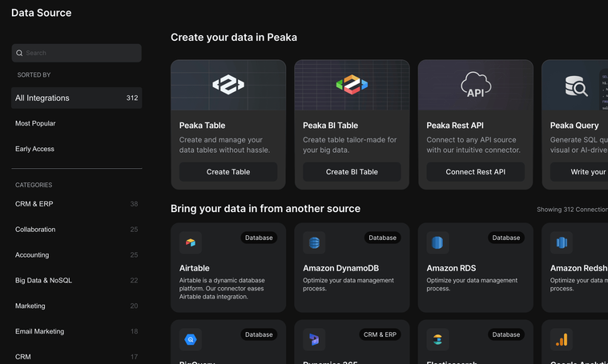Click the search magnifier icon
608x364 pixels.
pos(19,53)
